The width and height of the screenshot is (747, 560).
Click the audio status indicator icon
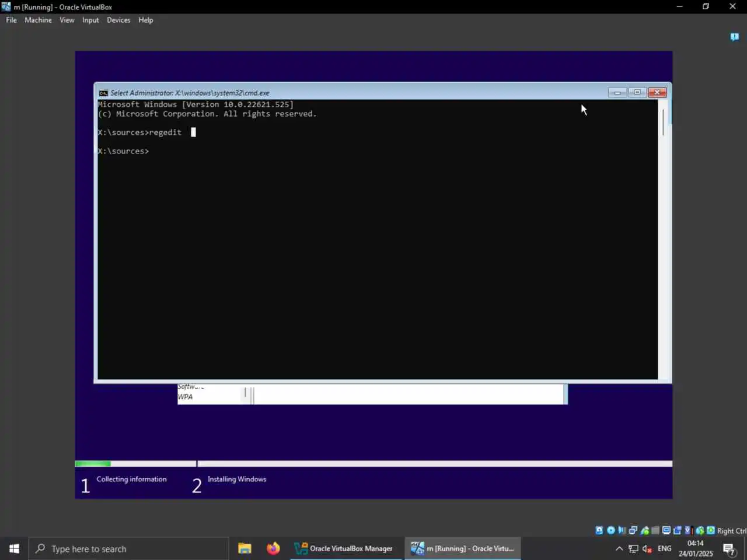pos(622,530)
